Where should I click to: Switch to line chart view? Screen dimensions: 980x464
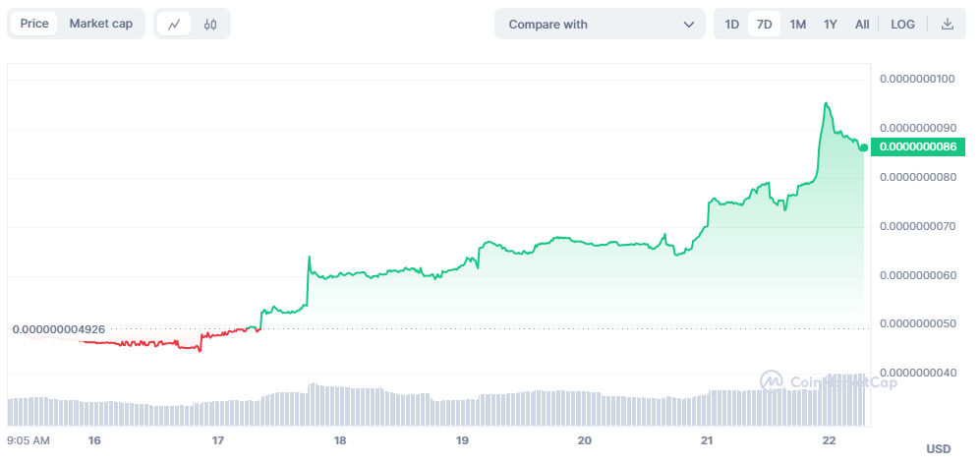[x=174, y=25]
